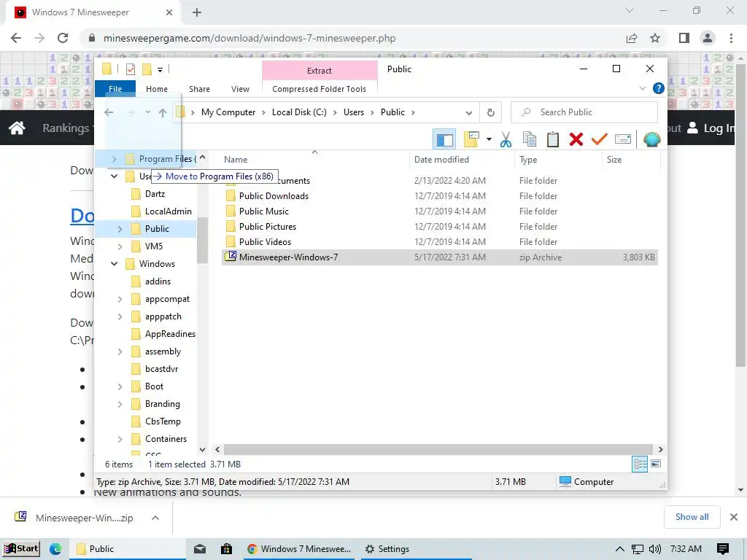Open Customize Quick Access Toolbar dropdown
Screen dimensions: 747x560
tap(160, 70)
